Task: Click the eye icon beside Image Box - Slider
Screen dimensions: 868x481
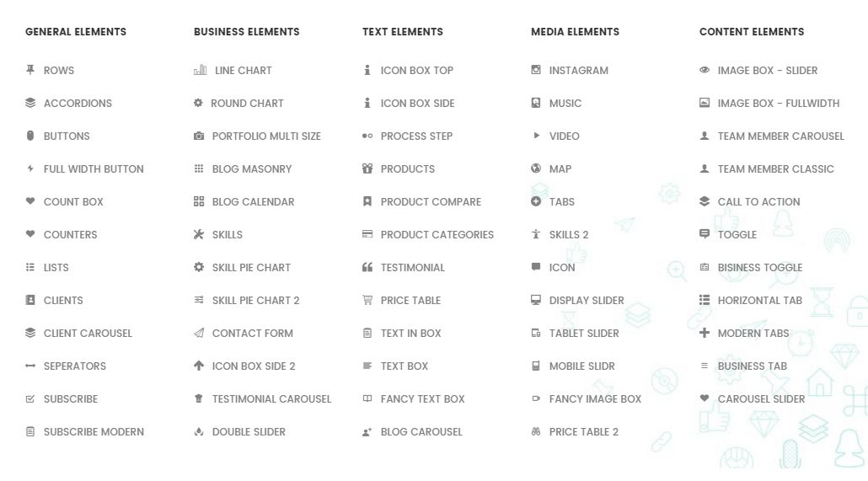Action: click(705, 70)
